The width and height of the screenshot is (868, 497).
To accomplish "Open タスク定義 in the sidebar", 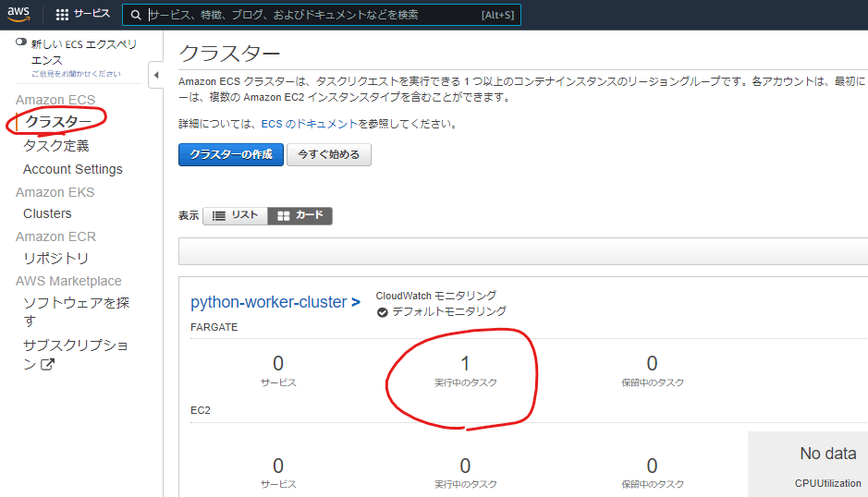I will 55,146.
